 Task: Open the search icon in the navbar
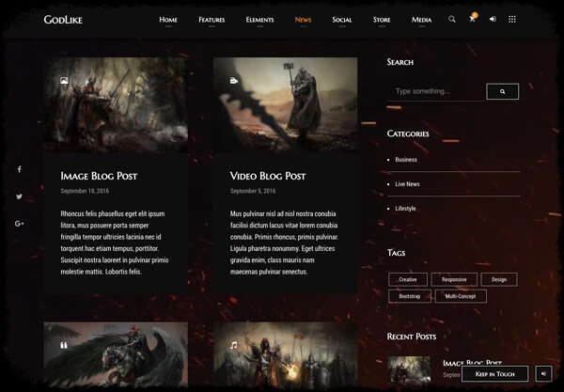click(x=452, y=19)
